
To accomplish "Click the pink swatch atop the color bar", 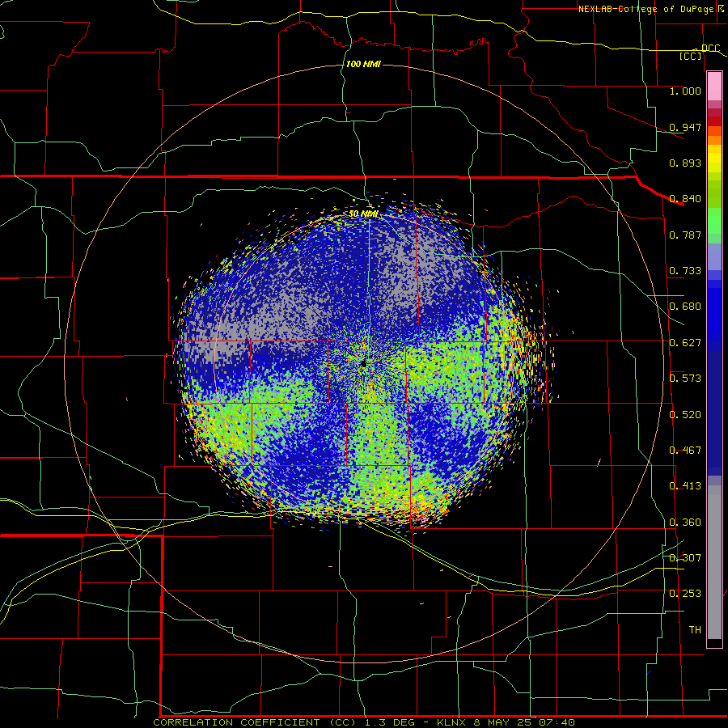I will (x=714, y=86).
